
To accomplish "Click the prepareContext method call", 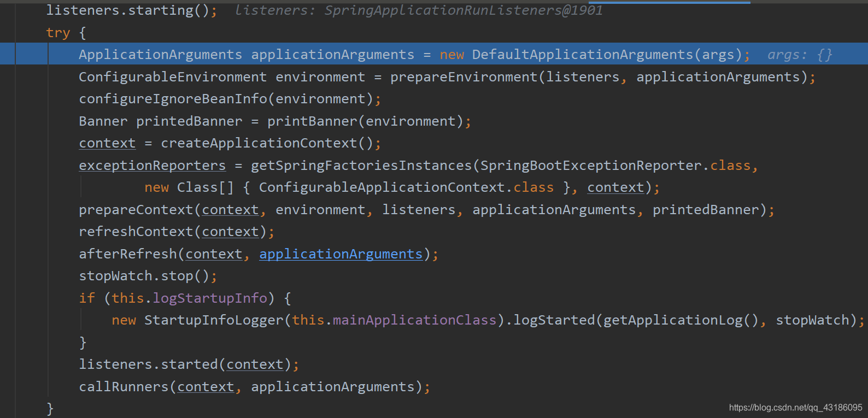I will point(136,210).
